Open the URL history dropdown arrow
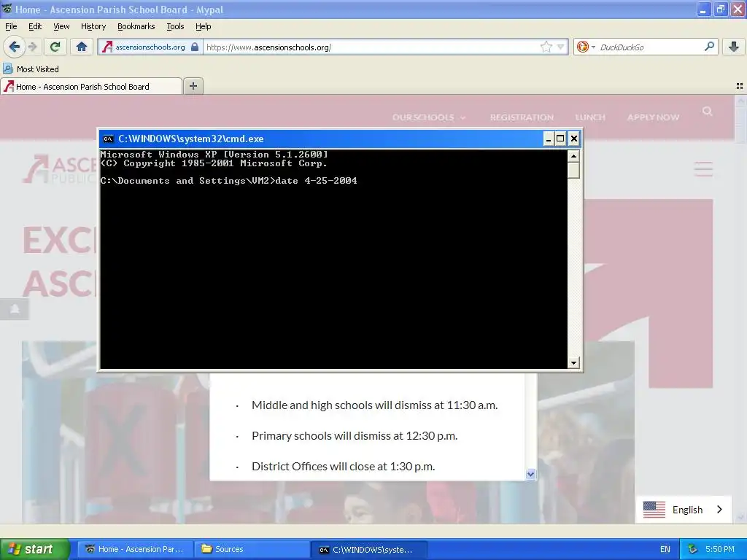This screenshot has height=560, width=747. [x=561, y=47]
